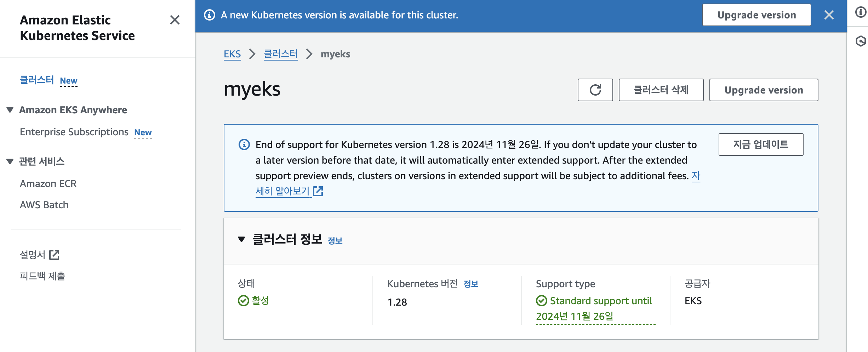Click the hexagon icon in the right rail

tap(861, 41)
